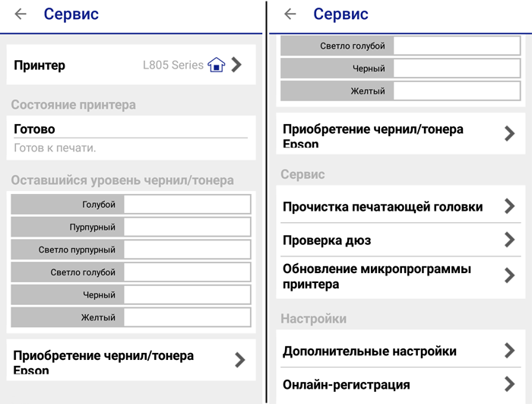This screenshot has width=532, height=404.
Task: Click the Пурпурный ink level bar
Action: point(187,227)
